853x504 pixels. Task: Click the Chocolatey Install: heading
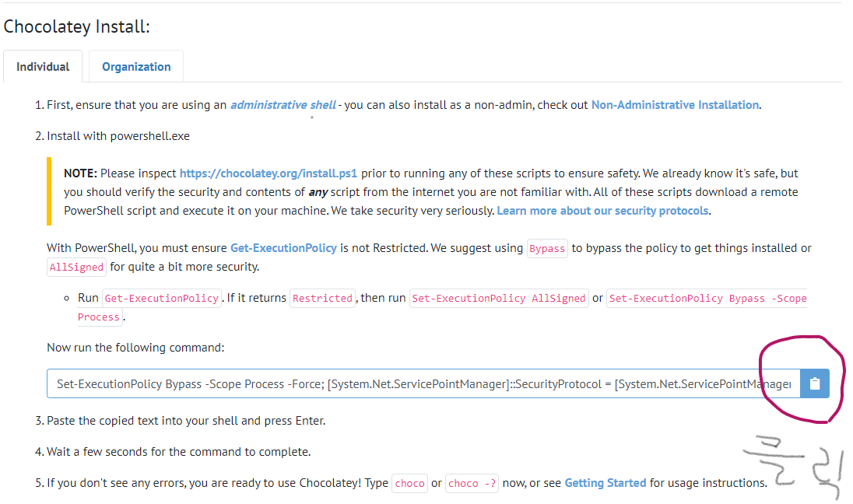(x=76, y=26)
